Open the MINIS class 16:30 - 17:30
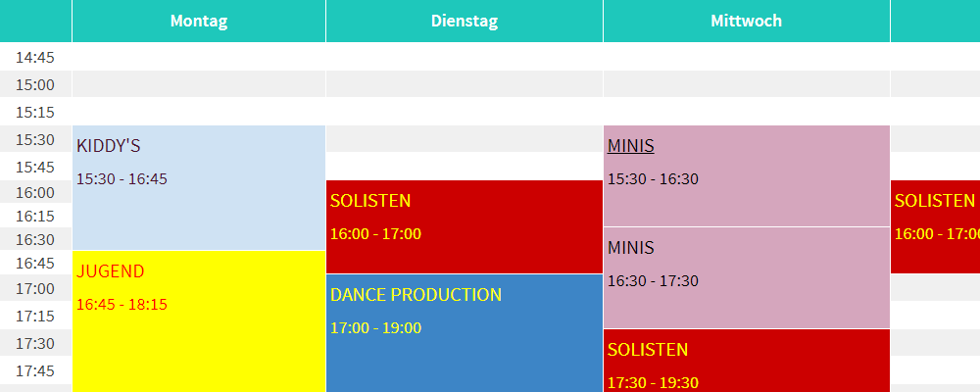980x392 pixels. [746, 277]
